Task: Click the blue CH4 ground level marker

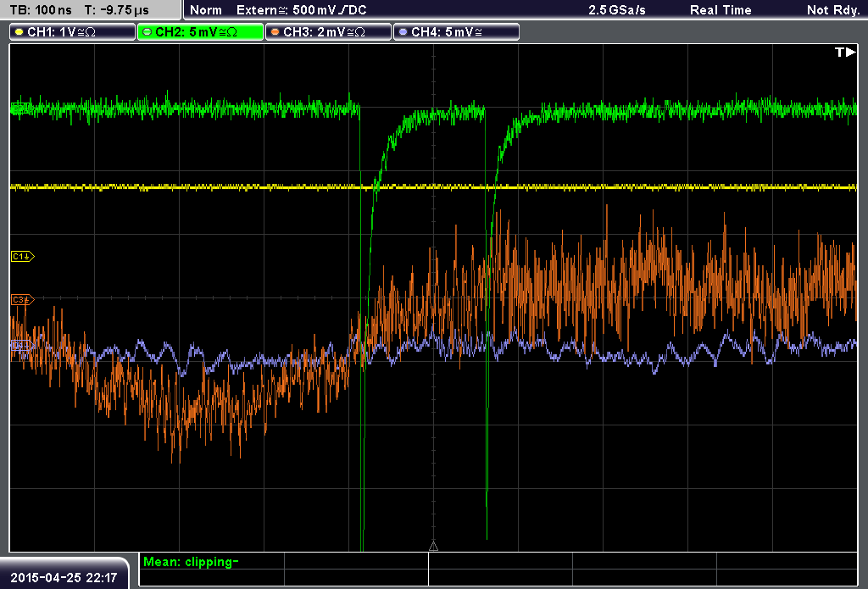Action: tap(21, 346)
